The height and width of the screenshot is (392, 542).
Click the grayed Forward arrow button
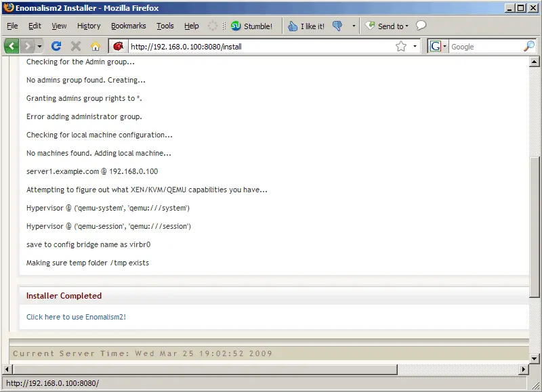28,46
